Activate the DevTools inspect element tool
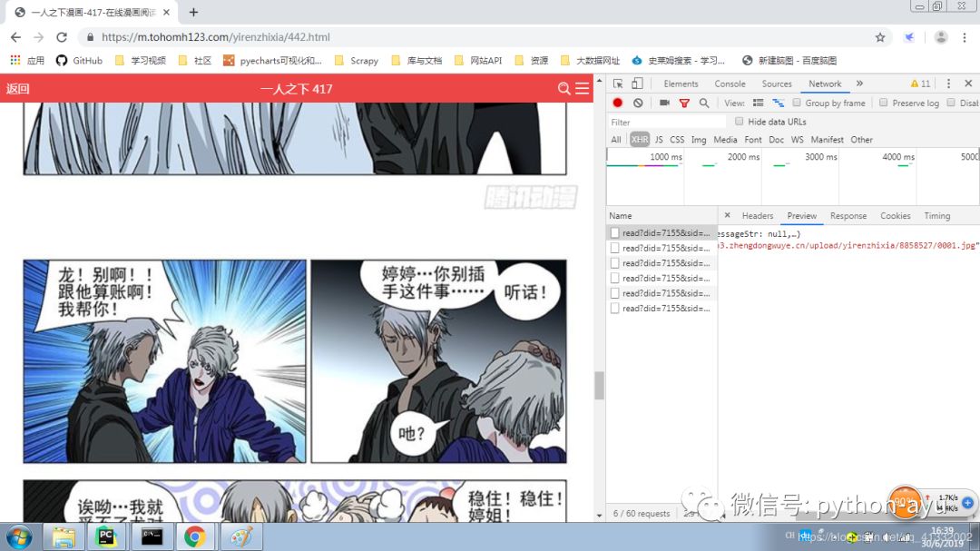 pos(618,84)
